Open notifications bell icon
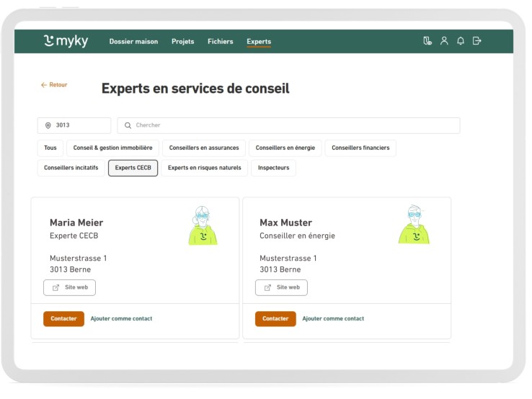532x399 pixels. pos(461,41)
